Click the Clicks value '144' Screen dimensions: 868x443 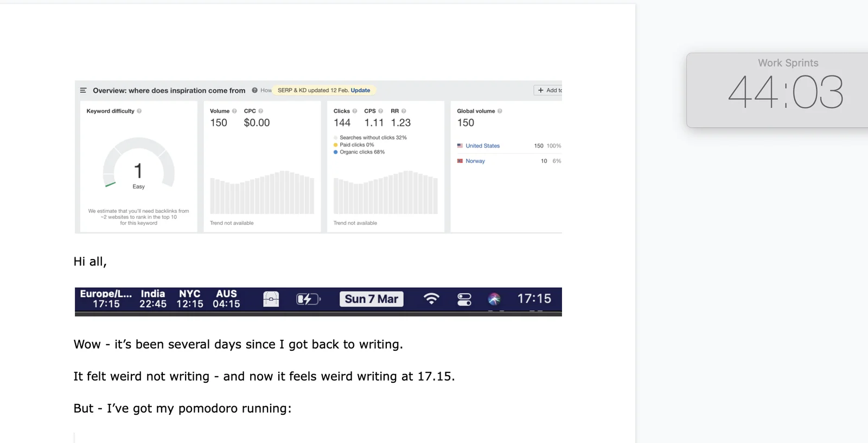[x=342, y=123]
